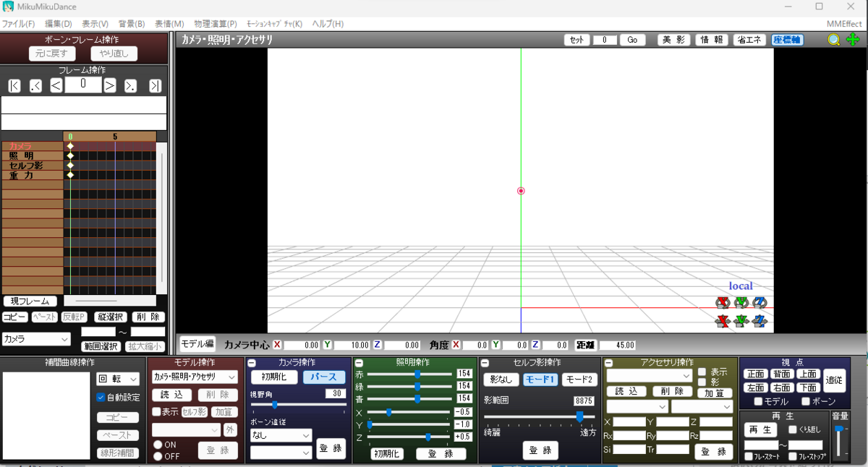Collapse the カメラ操作 panel with minus icon
868x467 pixels.
[252, 362]
